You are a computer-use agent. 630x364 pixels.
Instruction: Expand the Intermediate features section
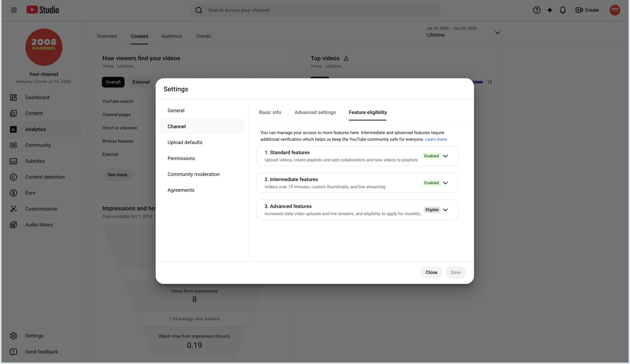tap(445, 183)
